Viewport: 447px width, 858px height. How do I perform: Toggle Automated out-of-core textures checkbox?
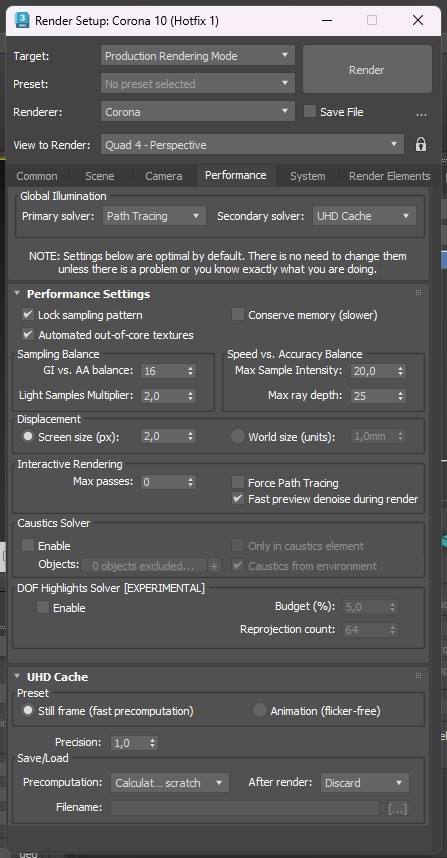click(27, 334)
